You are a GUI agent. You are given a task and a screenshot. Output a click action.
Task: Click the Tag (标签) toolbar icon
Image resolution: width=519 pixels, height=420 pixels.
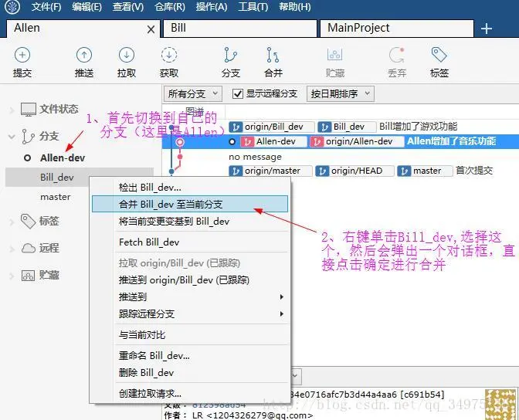click(x=439, y=55)
